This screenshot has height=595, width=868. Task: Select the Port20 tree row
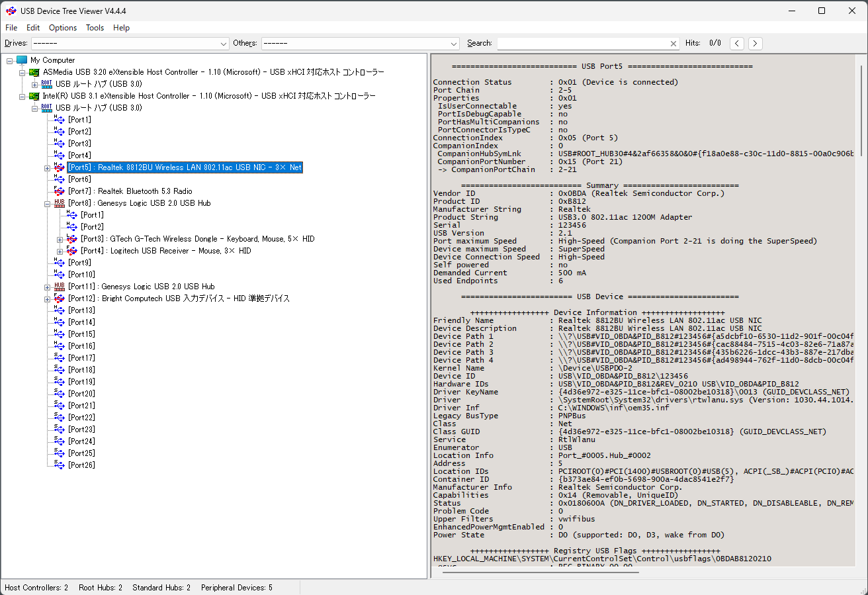(x=82, y=394)
